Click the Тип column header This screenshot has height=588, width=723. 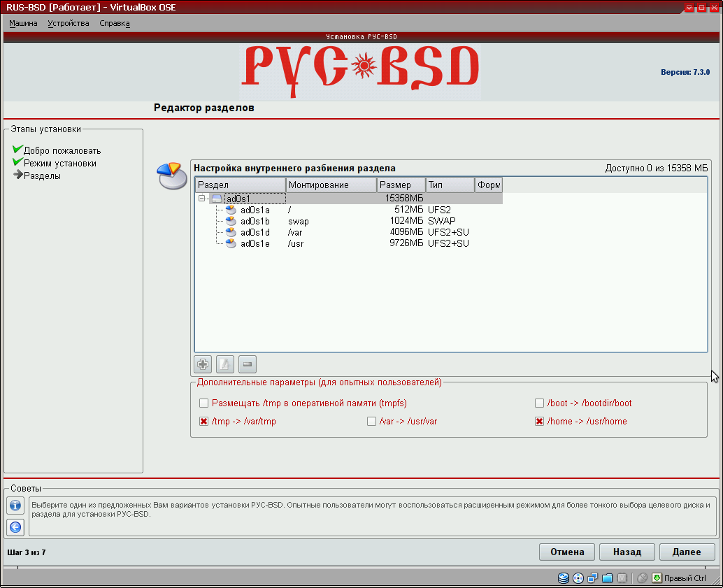pos(450,185)
